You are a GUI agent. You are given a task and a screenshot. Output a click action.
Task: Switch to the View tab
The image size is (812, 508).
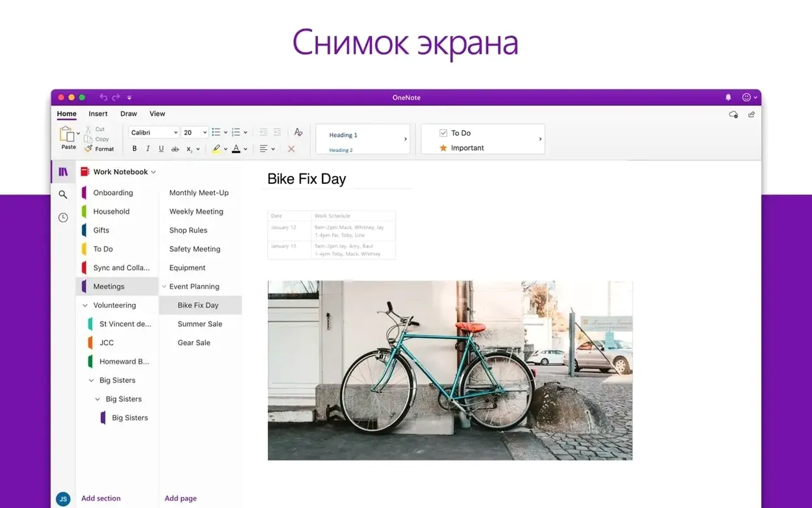click(x=157, y=114)
